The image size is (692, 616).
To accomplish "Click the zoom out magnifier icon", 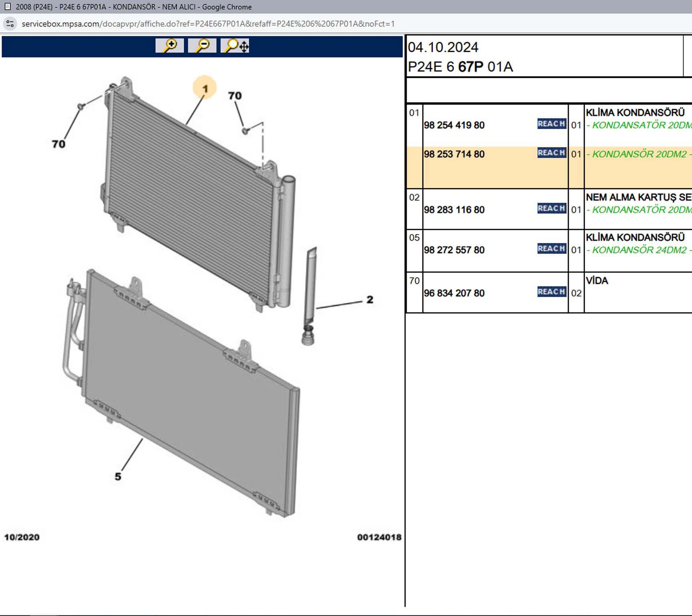I will (202, 46).
